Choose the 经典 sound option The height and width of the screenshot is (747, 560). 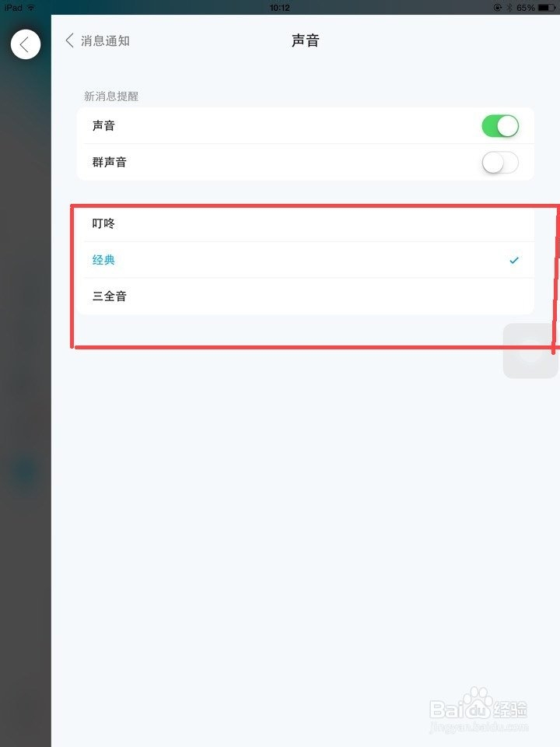click(305, 260)
